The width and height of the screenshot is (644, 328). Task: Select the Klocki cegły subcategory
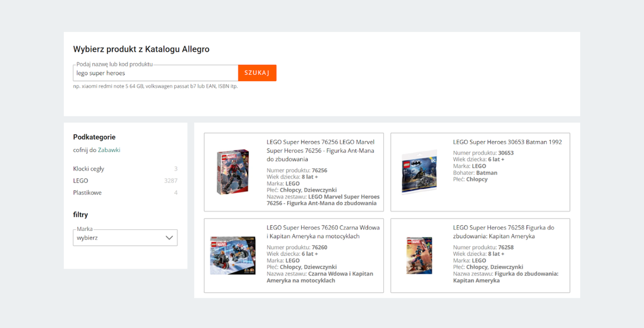89,169
